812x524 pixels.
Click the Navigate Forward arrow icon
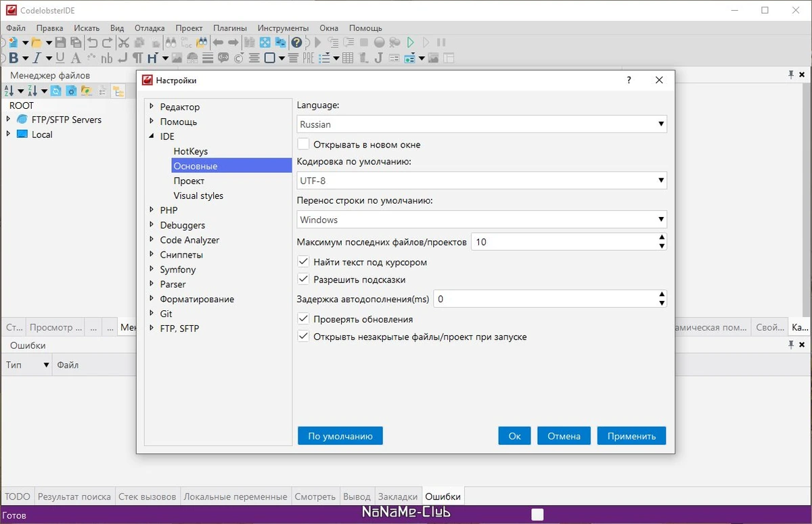233,42
